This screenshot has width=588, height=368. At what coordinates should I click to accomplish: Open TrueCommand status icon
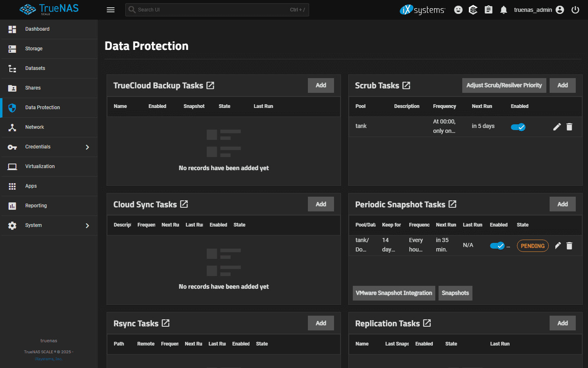[x=473, y=10]
